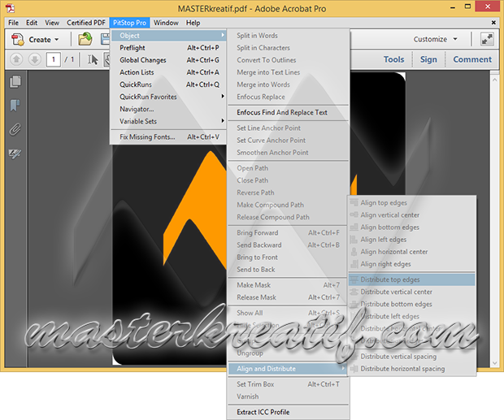Expand QuickRun Favorites submenu

coord(168,97)
